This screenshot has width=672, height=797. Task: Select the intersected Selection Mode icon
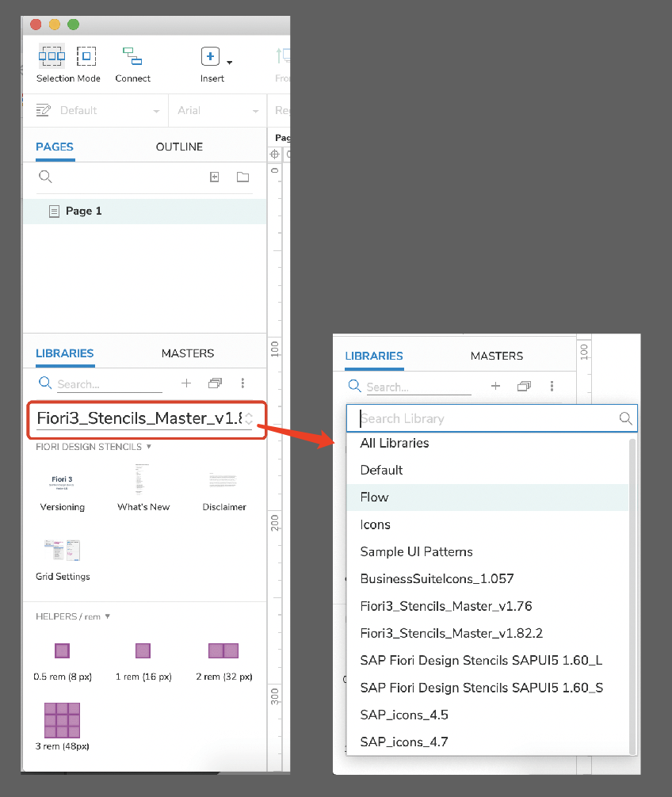point(52,56)
